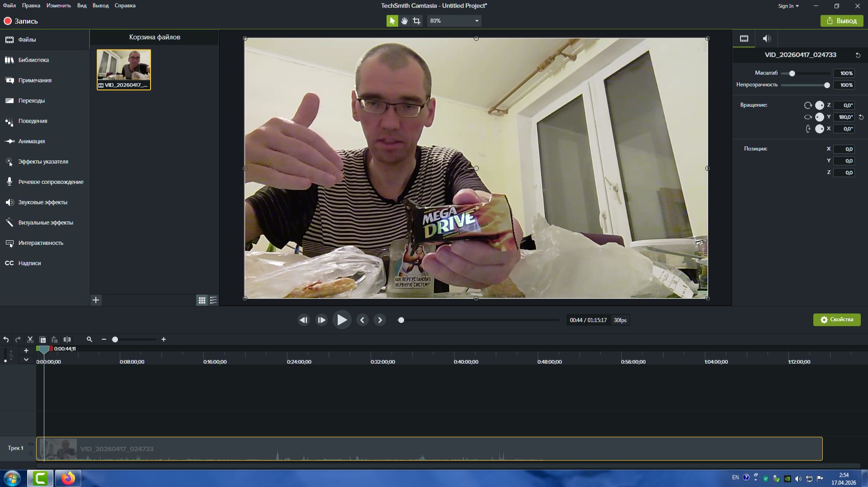The image size is (868, 487).
Task: Copy the selected clip in timeline toolbar
Action: [42, 339]
